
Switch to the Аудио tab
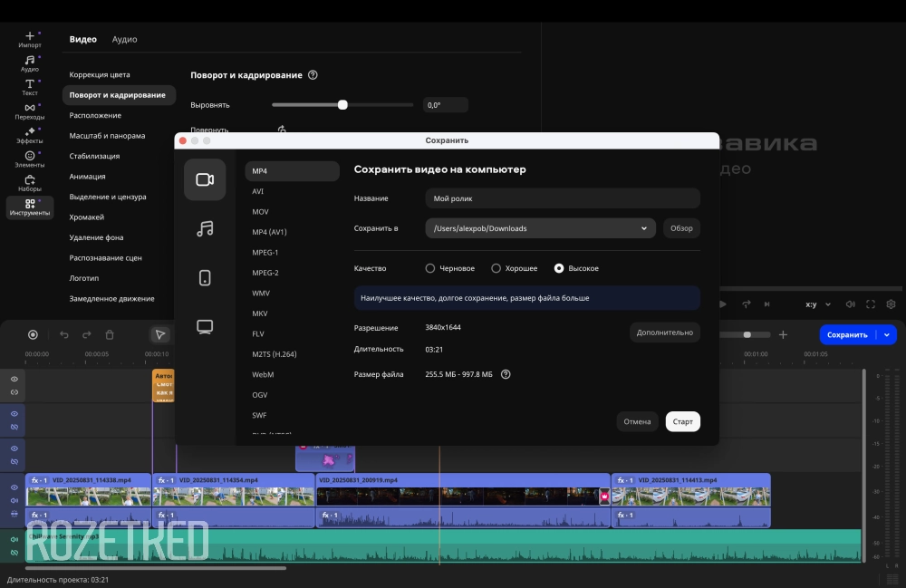[124, 39]
